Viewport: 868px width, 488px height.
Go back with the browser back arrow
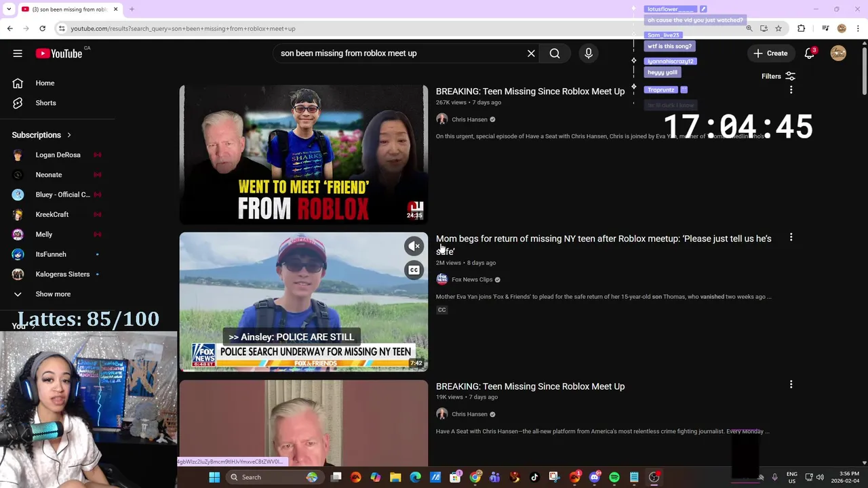click(x=9, y=28)
